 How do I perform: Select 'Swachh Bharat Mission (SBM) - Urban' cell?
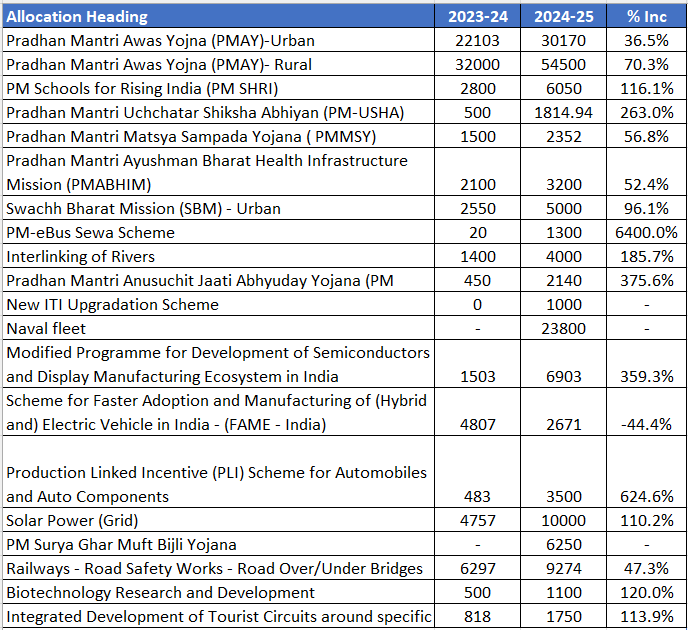[219, 208]
